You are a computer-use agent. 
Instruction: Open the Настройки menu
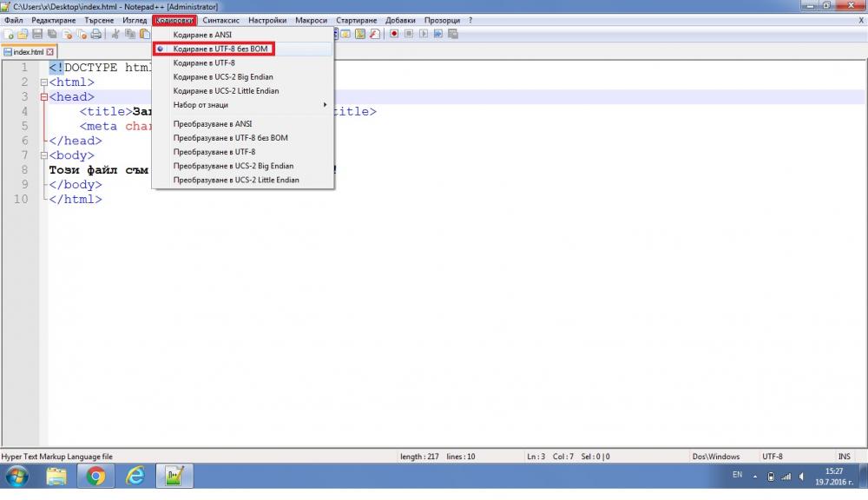pyautogui.click(x=267, y=21)
